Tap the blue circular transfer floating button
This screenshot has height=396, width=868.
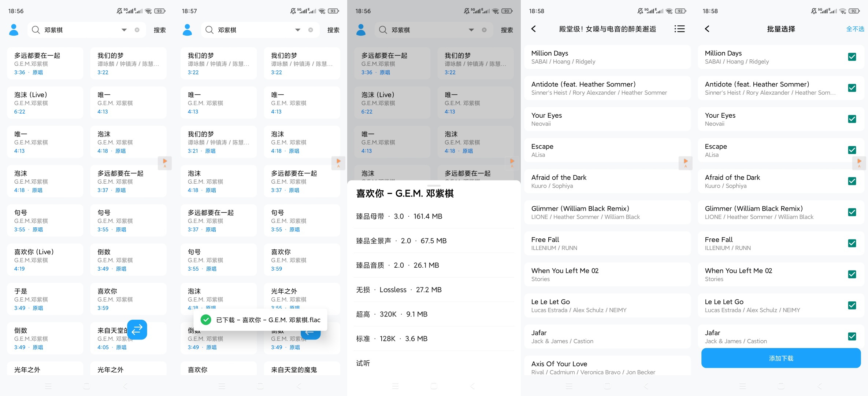click(x=137, y=330)
